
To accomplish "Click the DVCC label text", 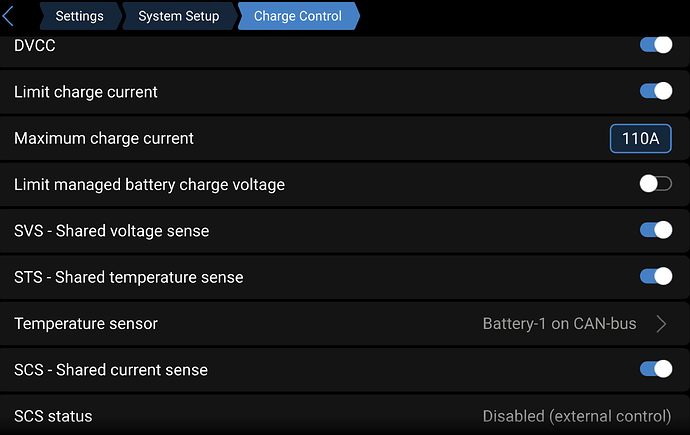I will (x=35, y=46).
